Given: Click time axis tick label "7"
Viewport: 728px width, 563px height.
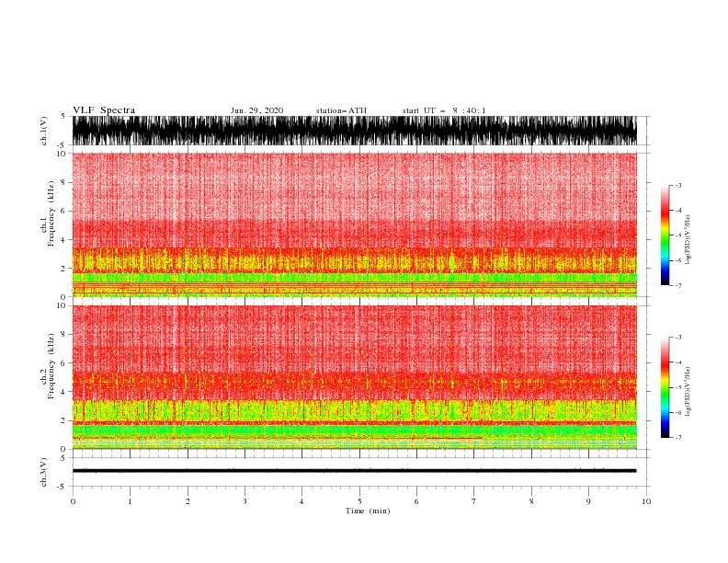Looking at the screenshot, I should [x=474, y=501].
